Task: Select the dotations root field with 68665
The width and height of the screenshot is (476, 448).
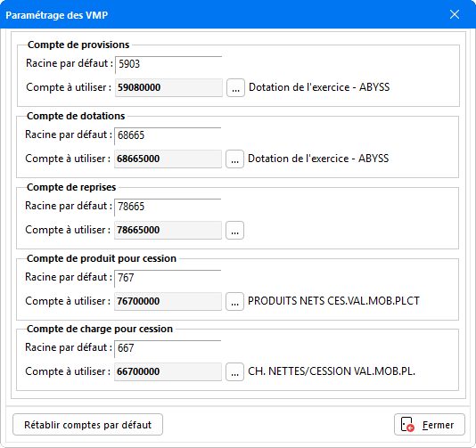Action: click(168, 135)
